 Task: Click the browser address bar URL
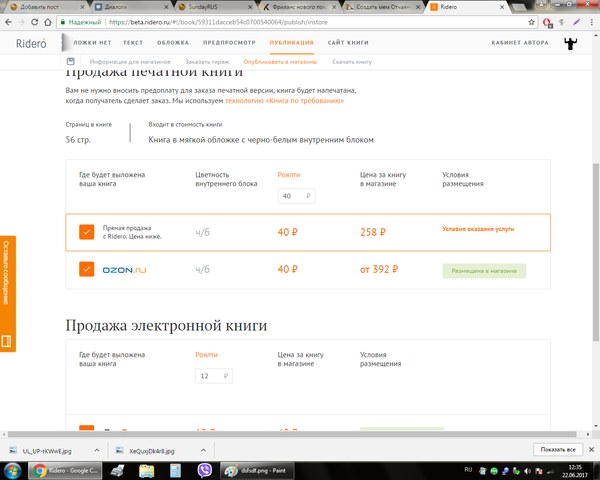(x=218, y=22)
